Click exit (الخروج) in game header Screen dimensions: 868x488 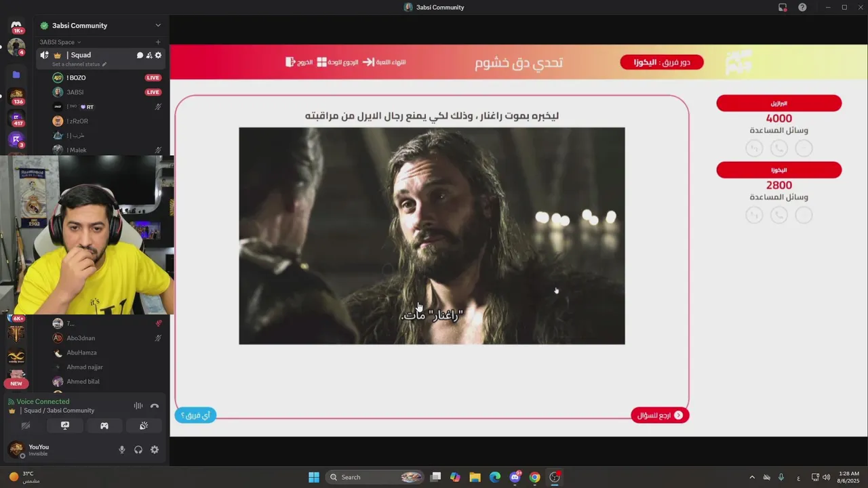(x=299, y=62)
